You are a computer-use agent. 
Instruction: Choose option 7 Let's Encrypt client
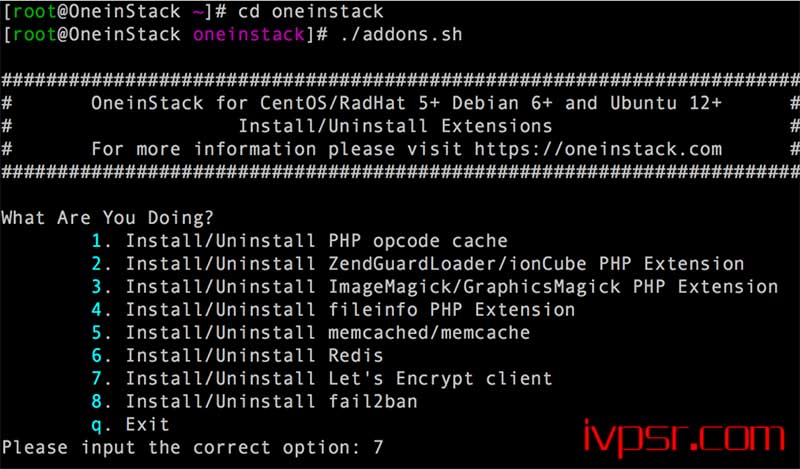click(x=322, y=378)
